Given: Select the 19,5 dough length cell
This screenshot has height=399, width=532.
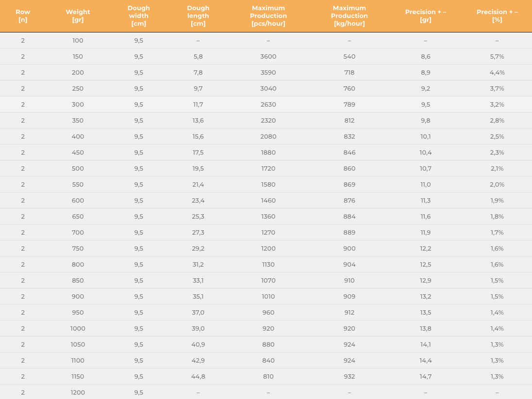Looking at the screenshot, I should tap(198, 169).
